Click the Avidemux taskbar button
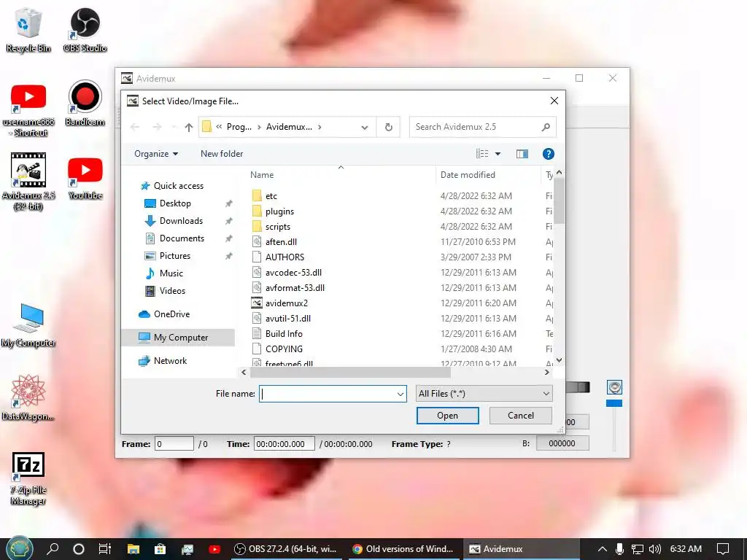The width and height of the screenshot is (747, 560). pyautogui.click(x=520, y=548)
